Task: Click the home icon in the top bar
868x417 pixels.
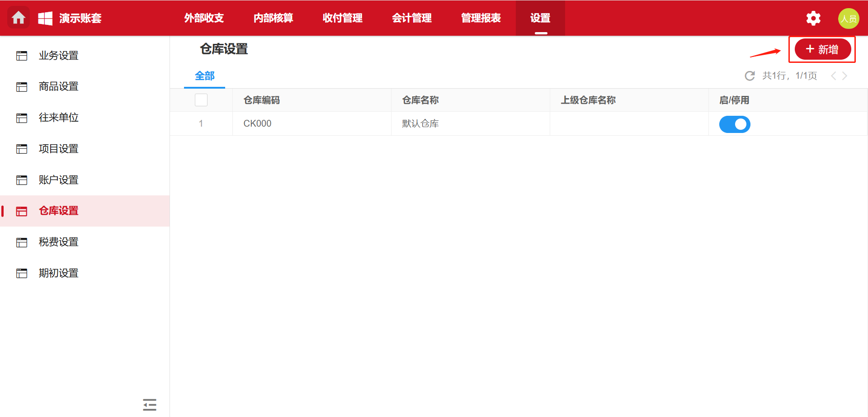Action: [18, 18]
